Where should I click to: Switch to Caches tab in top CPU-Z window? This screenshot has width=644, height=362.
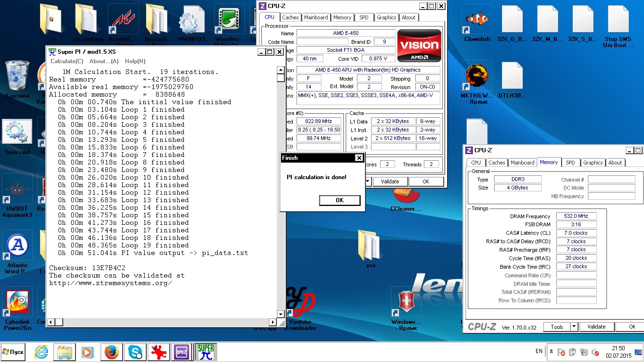(290, 17)
